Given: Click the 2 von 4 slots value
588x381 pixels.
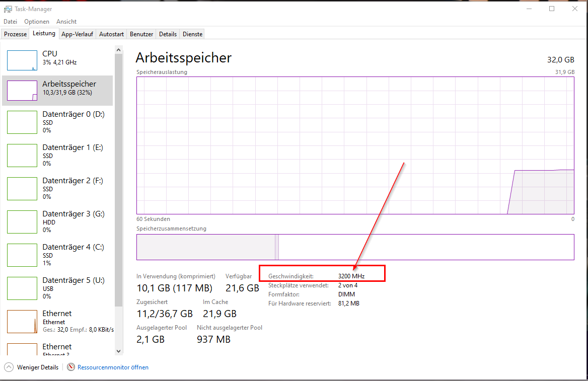Looking at the screenshot, I should [x=348, y=285].
